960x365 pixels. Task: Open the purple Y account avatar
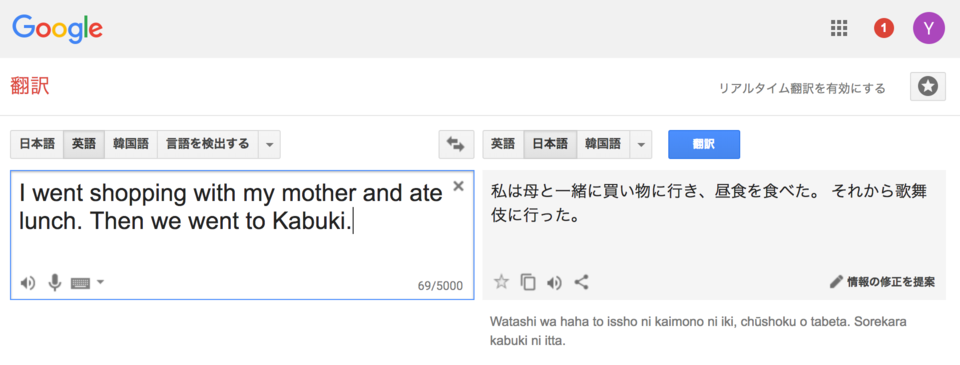[x=929, y=28]
